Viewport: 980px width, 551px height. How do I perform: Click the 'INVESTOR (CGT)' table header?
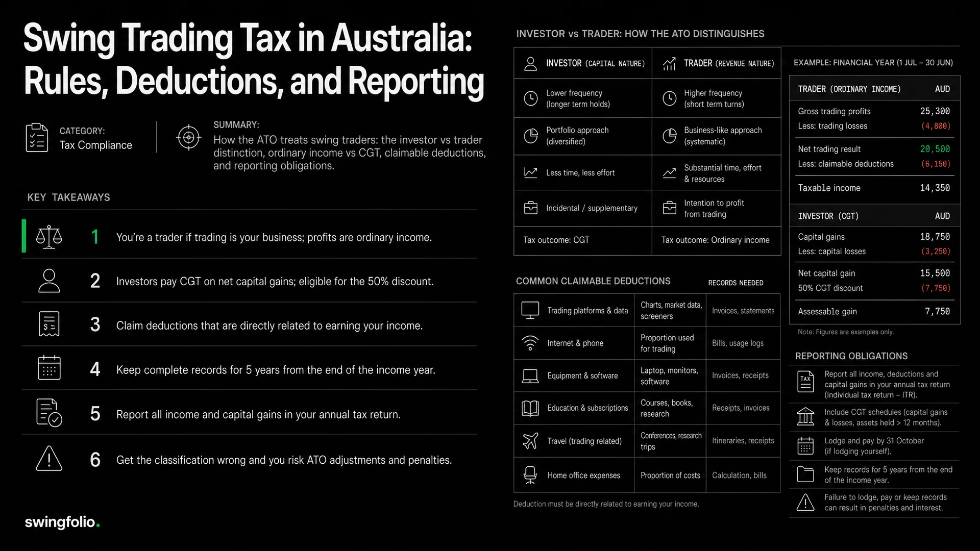pos(874,216)
